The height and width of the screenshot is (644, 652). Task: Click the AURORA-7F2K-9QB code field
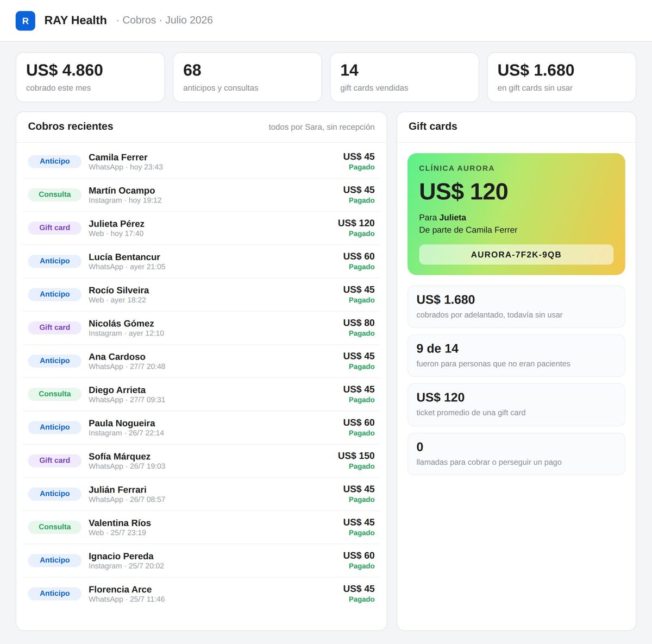516,255
